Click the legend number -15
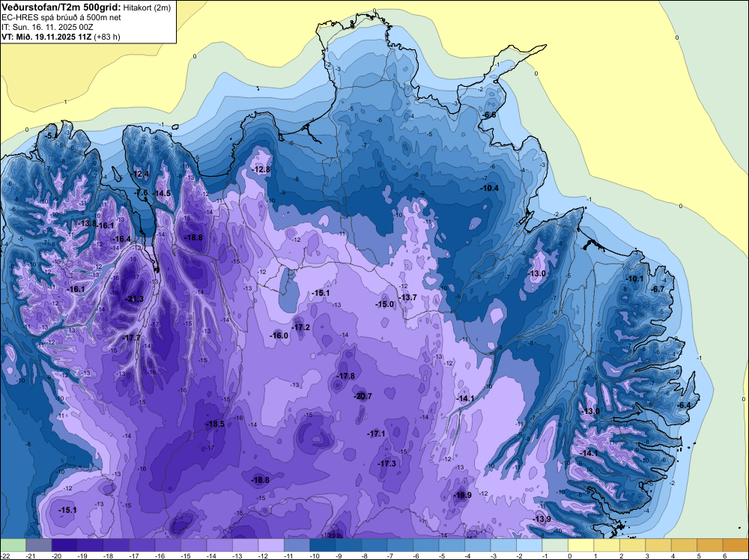The height and width of the screenshot is (560, 749). click(186, 556)
